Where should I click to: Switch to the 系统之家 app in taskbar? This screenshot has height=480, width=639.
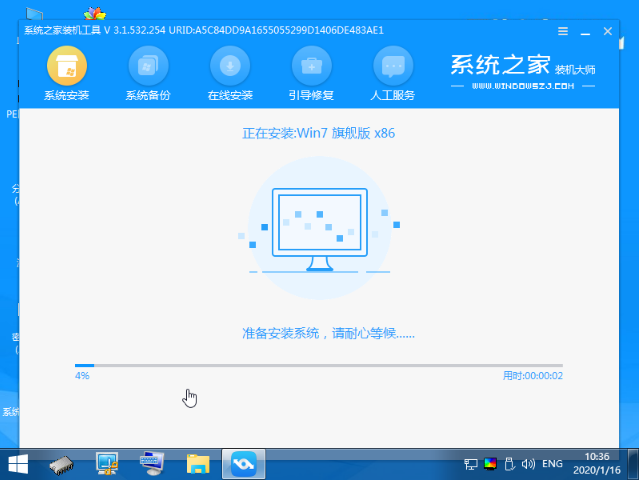(x=243, y=464)
